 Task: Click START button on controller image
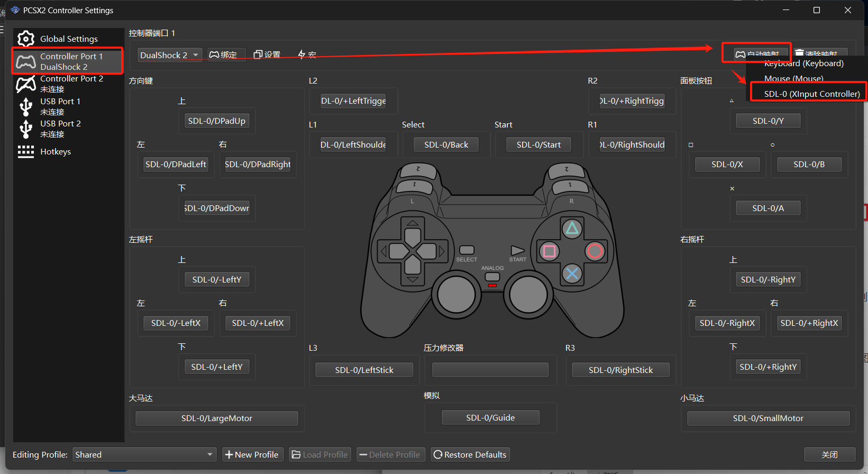point(518,250)
